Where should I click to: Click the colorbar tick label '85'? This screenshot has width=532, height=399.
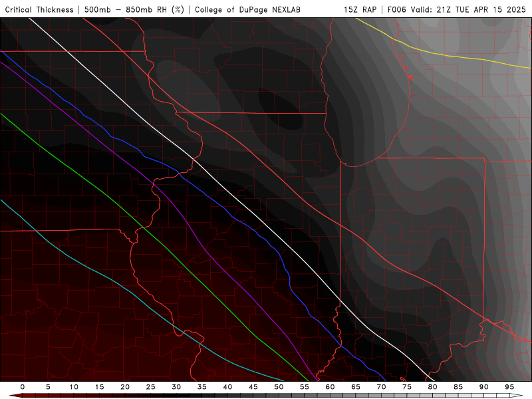[x=458, y=387]
